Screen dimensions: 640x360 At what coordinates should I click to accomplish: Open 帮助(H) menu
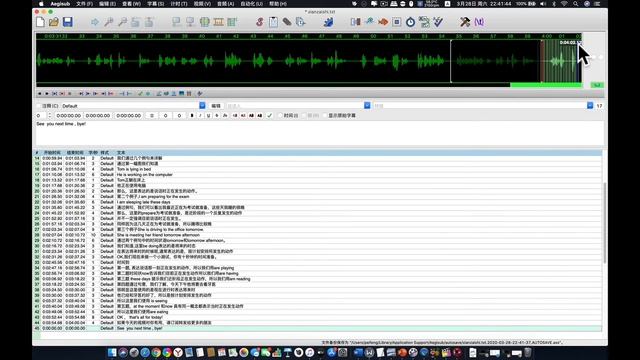278,4
